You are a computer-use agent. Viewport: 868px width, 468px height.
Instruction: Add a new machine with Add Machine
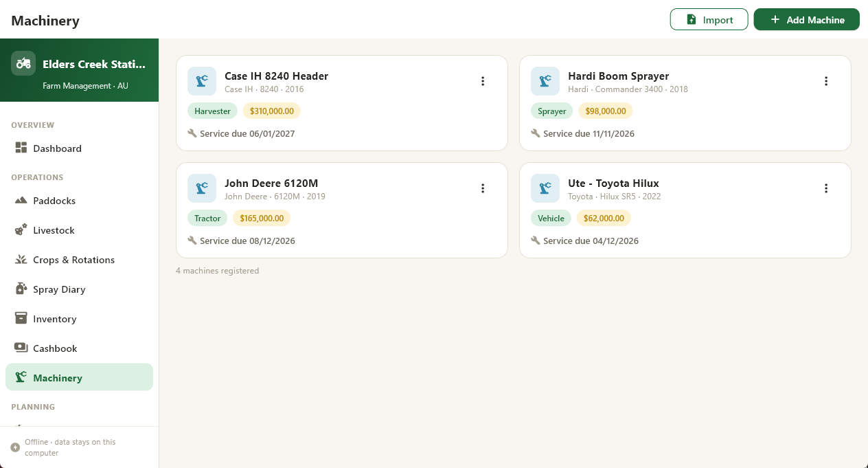807,19
